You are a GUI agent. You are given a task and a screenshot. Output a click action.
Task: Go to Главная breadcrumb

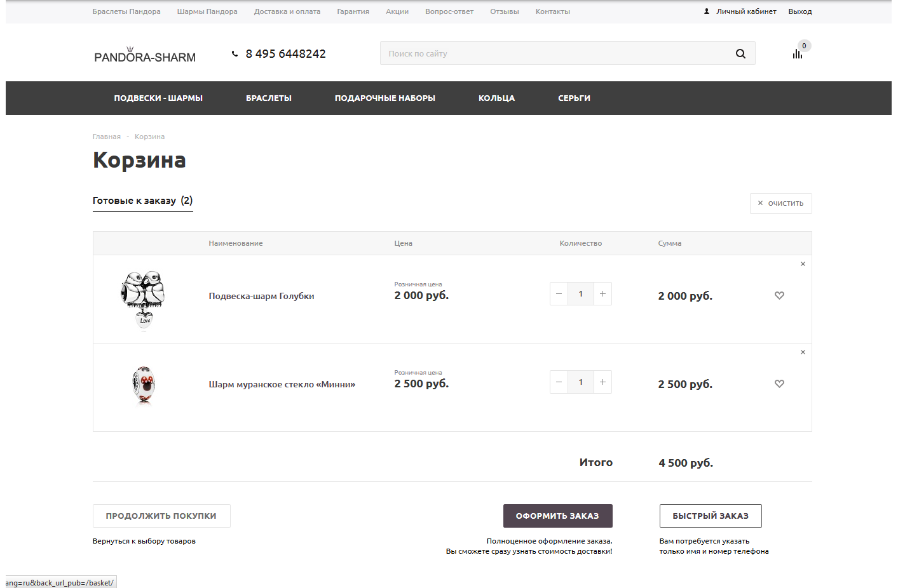click(x=107, y=137)
